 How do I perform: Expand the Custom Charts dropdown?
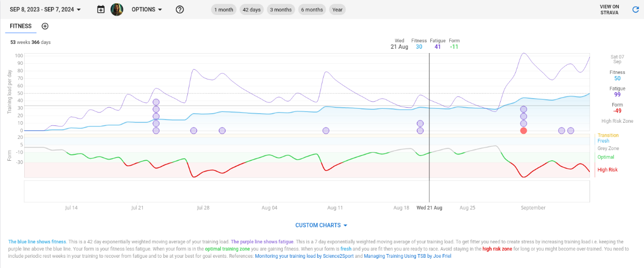[x=321, y=225]
